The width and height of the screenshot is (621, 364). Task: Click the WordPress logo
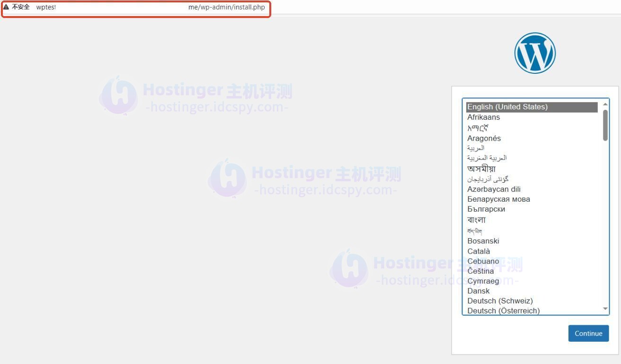535,53
